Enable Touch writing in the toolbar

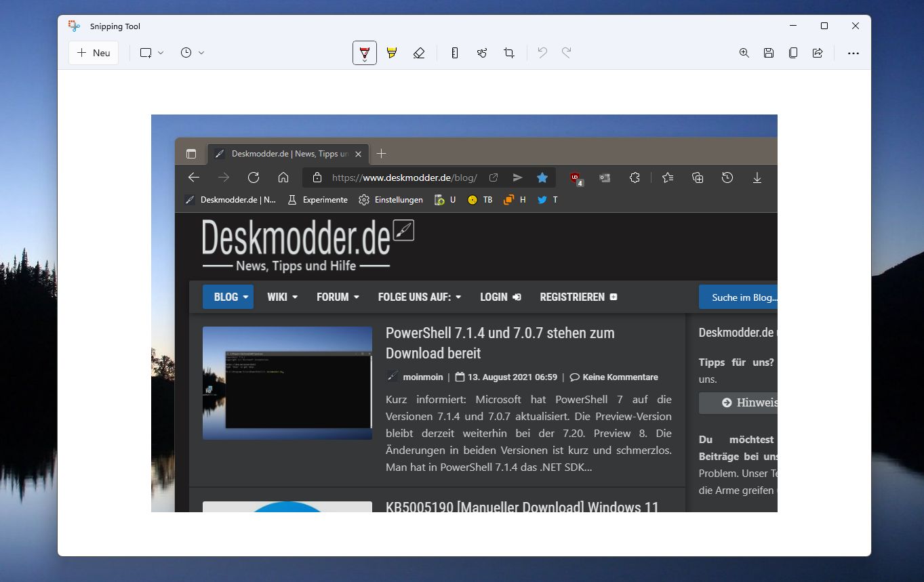[x=482, y=53]
